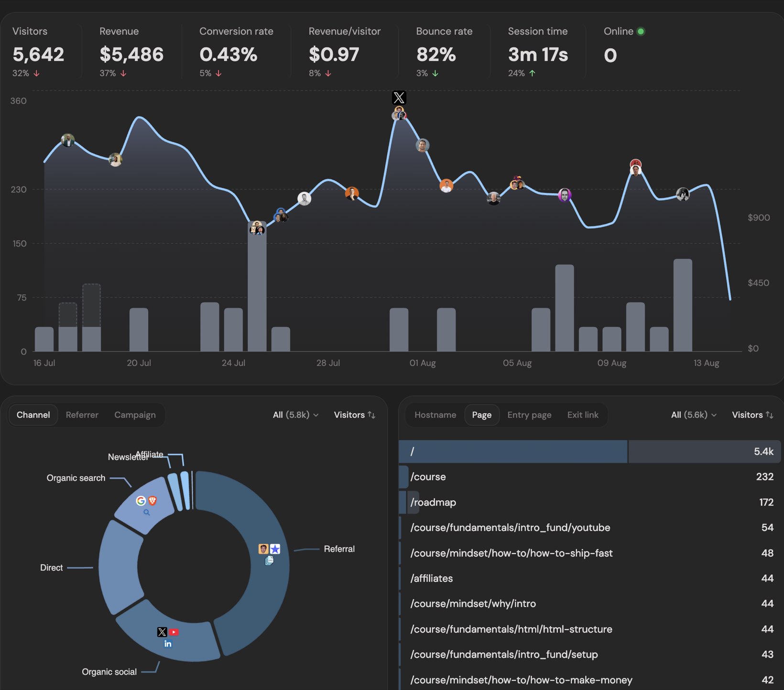Click the tallest revenue bar near 25 Jul
The height and width of the screenshot is (690, 784).
pos(257,287)
